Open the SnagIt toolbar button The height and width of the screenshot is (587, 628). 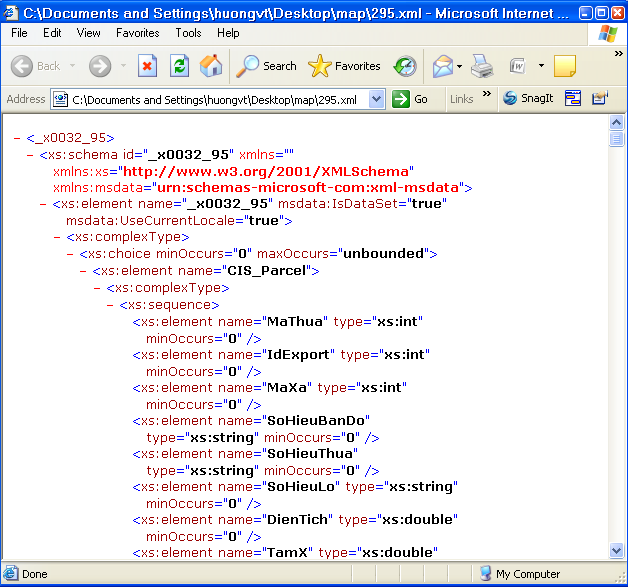click(528, 99)
